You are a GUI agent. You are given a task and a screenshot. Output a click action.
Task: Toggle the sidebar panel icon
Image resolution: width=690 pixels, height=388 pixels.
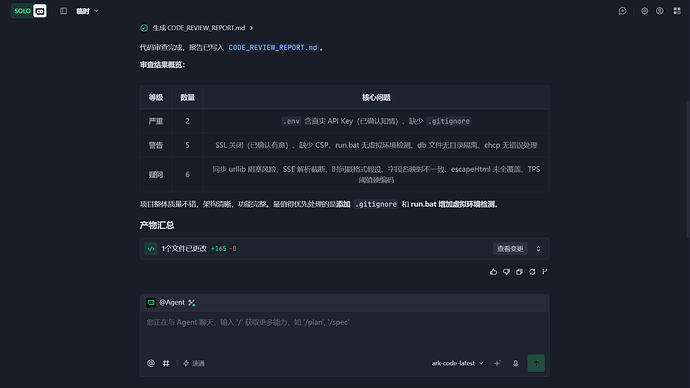[63, 11]
